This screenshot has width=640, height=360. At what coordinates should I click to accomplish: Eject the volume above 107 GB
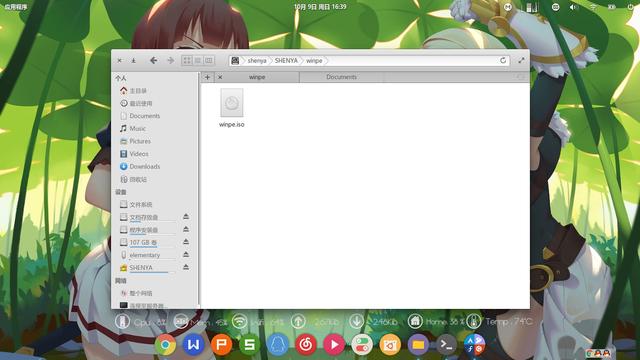[x=186, y=229]
